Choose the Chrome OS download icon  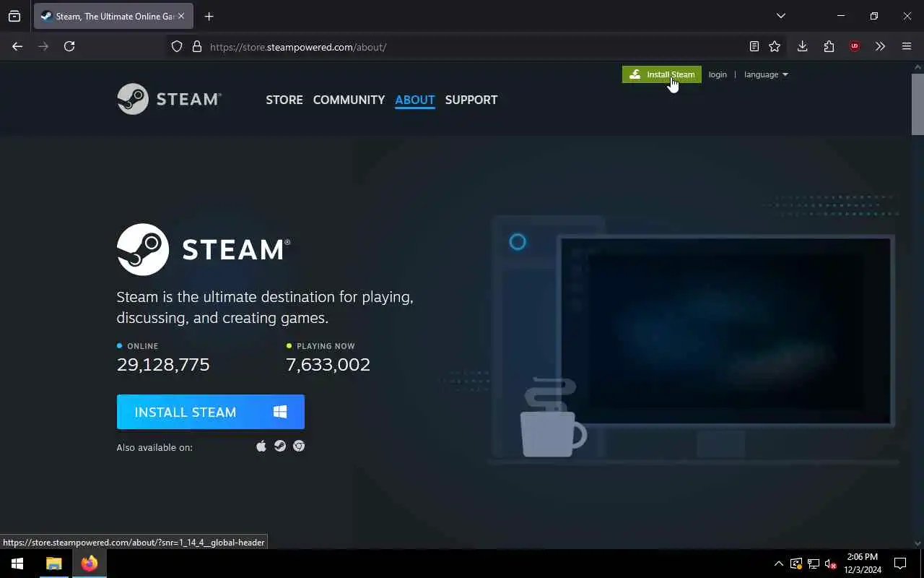(299, 447)
